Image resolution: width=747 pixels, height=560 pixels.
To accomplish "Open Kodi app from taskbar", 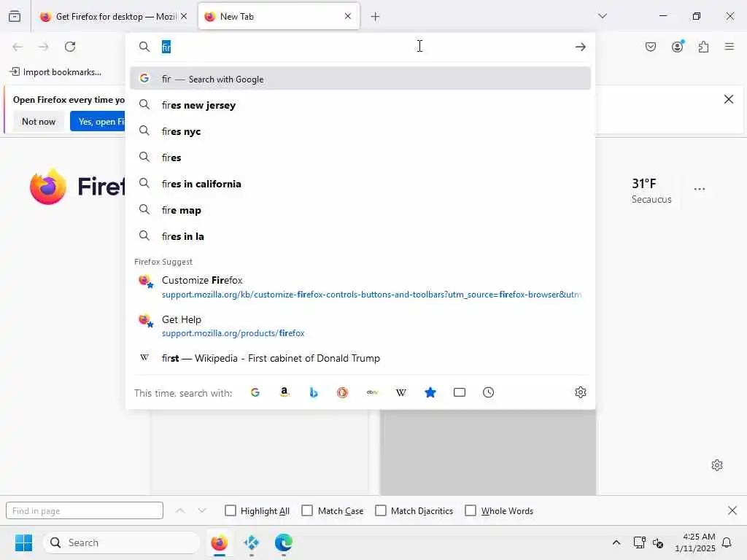I will tap(251, 542).
